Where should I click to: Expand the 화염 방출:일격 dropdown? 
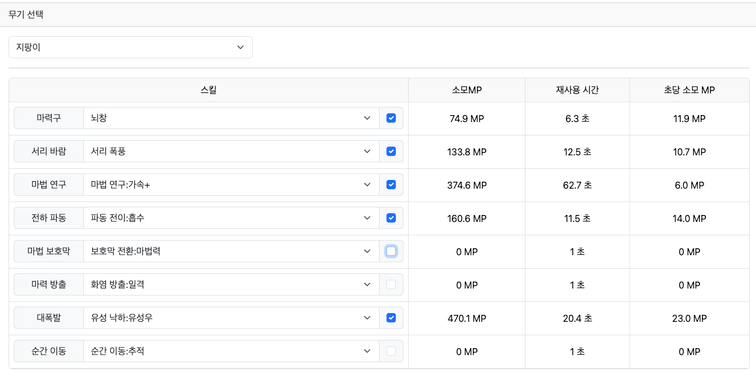[x=231, y=284]
